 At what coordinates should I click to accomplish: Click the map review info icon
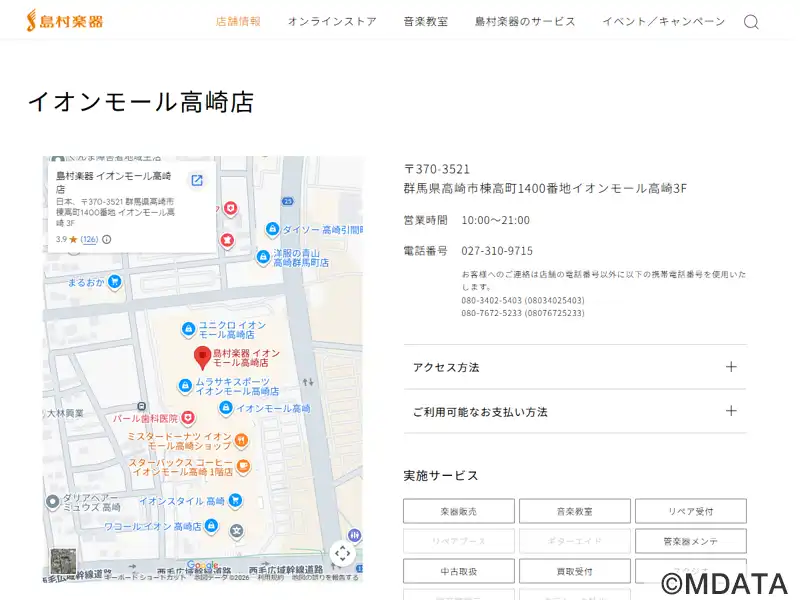(x=107, y=240)
